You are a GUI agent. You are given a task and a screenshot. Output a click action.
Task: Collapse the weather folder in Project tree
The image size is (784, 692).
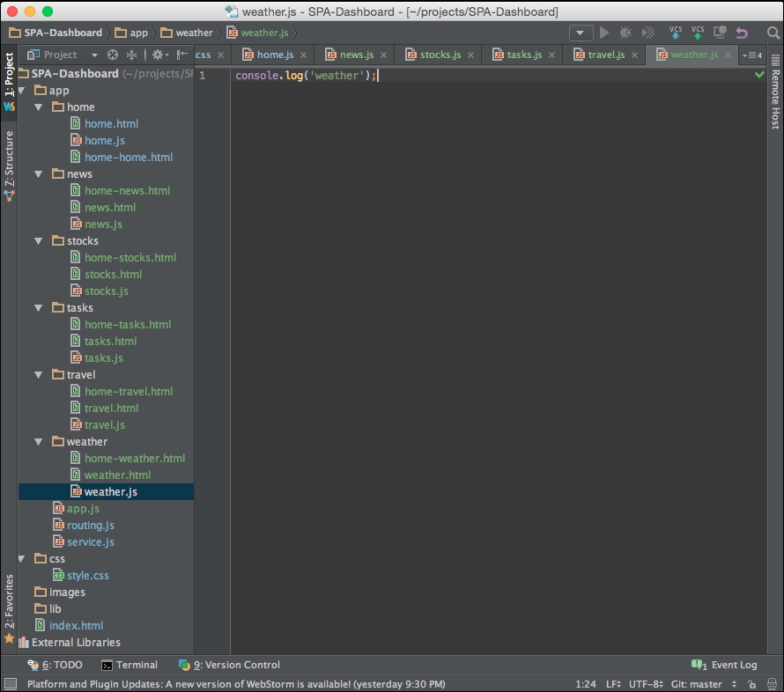click(38, 441)
